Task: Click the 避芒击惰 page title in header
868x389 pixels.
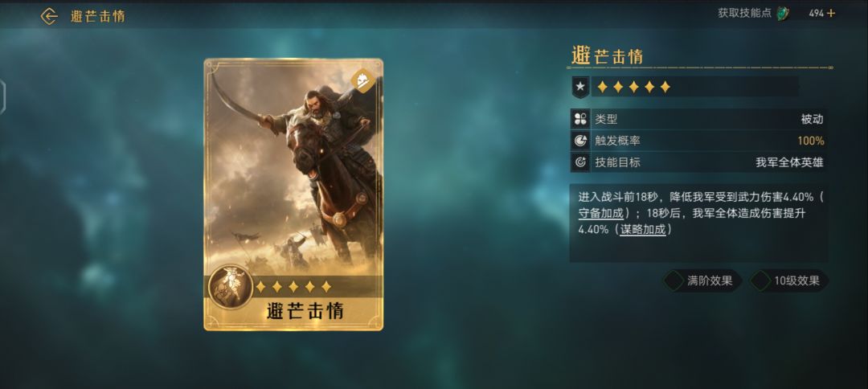Action: [x=97, y=16]
